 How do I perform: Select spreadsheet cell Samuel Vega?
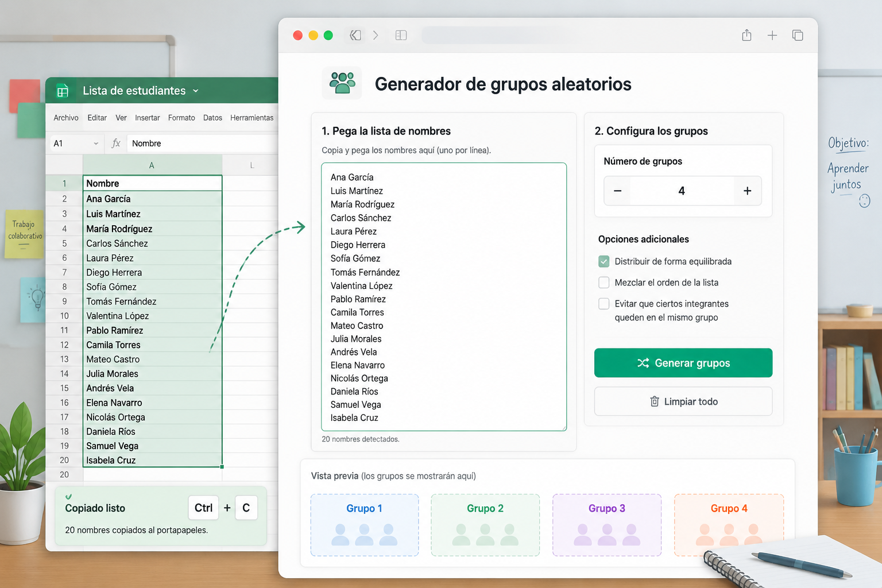(152, 446)
